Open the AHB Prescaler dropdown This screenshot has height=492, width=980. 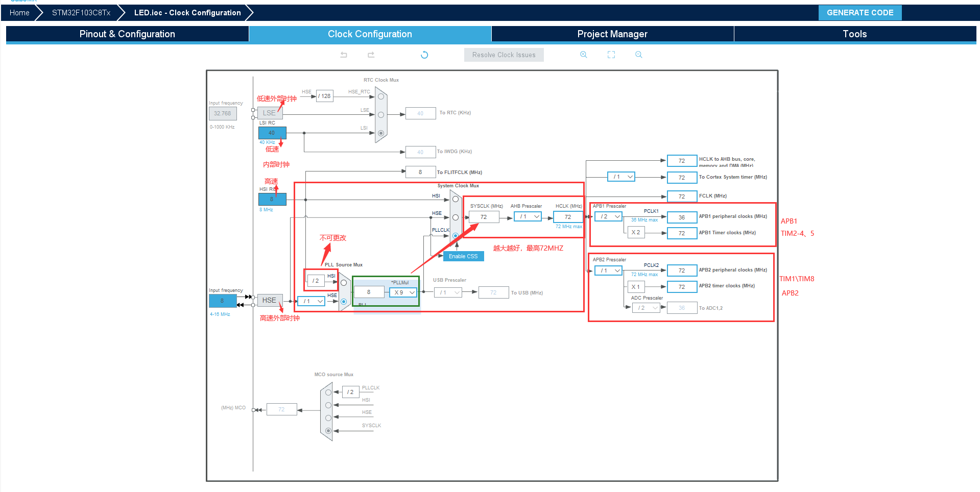pyautogui.click(x=528, y=217)
